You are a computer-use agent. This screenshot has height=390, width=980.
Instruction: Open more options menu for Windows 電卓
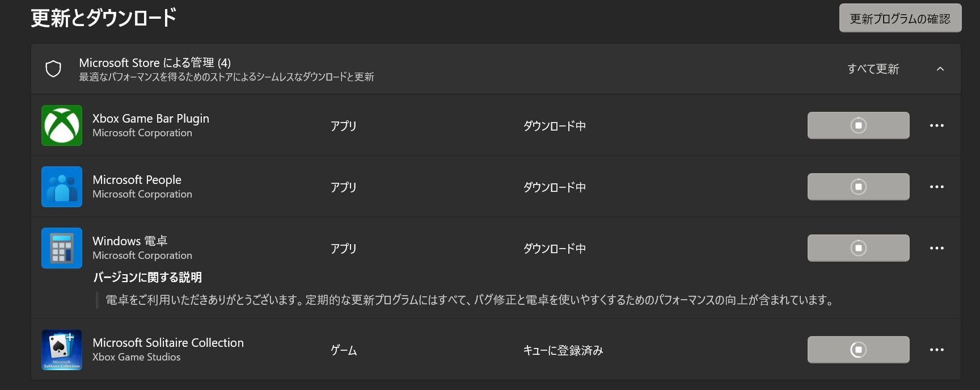point(937,248)
